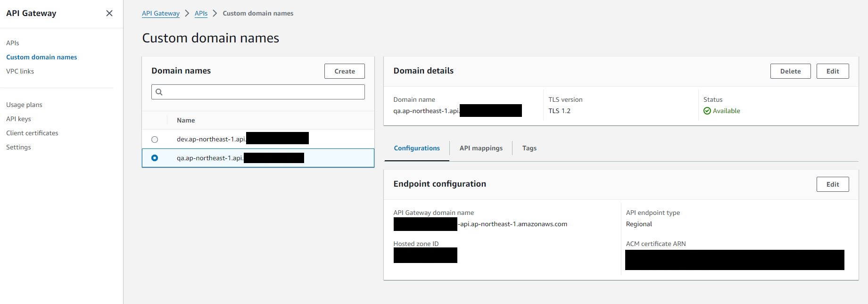Click the Name column header

click(186, 120)
